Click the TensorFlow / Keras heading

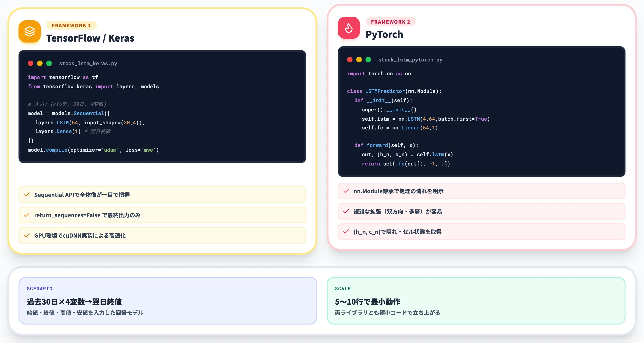90,38
